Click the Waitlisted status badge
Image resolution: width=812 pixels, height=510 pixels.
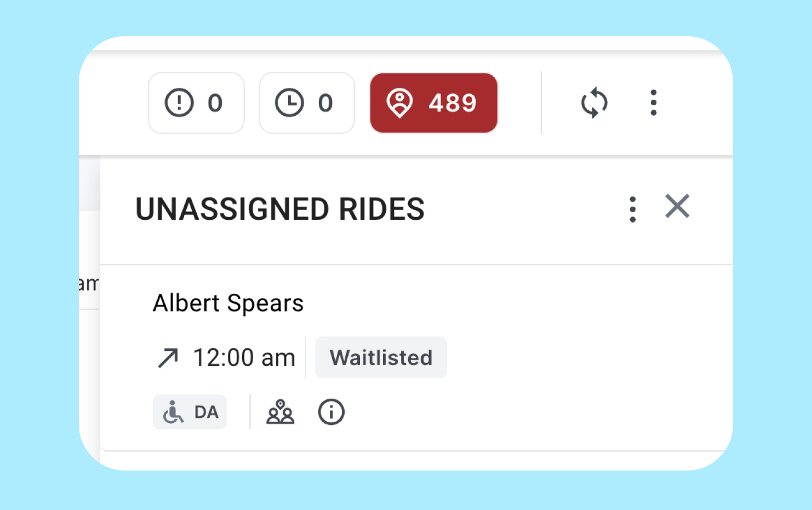tap(381, 358)
